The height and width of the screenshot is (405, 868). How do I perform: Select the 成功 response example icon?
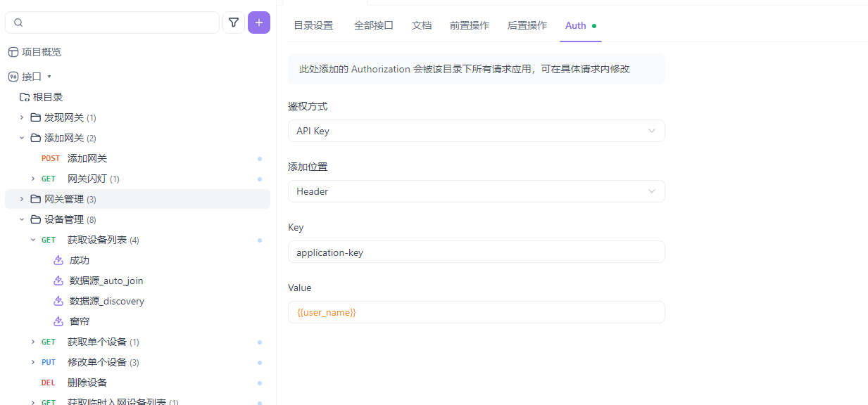[x=58, y=260]
